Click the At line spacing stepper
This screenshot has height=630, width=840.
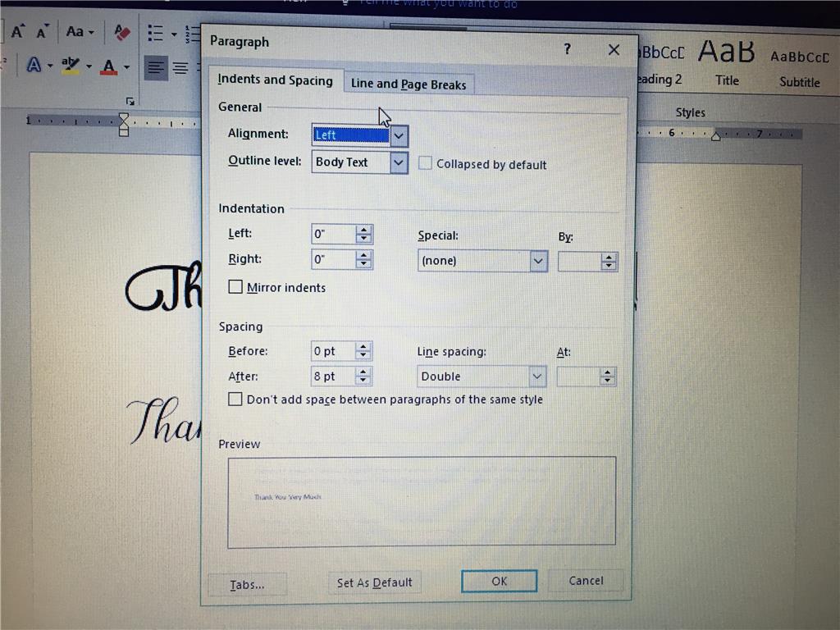[607, 377]
